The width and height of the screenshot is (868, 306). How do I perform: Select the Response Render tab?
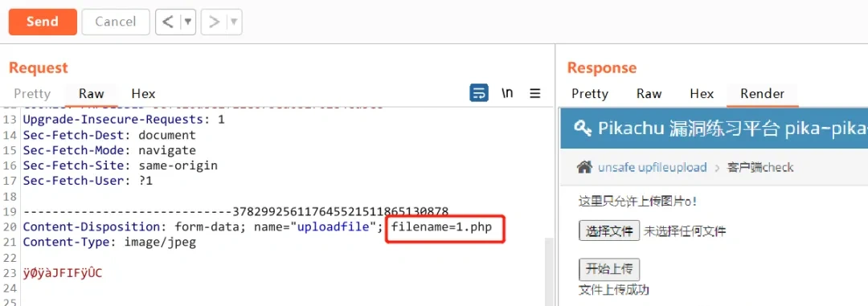762,94
